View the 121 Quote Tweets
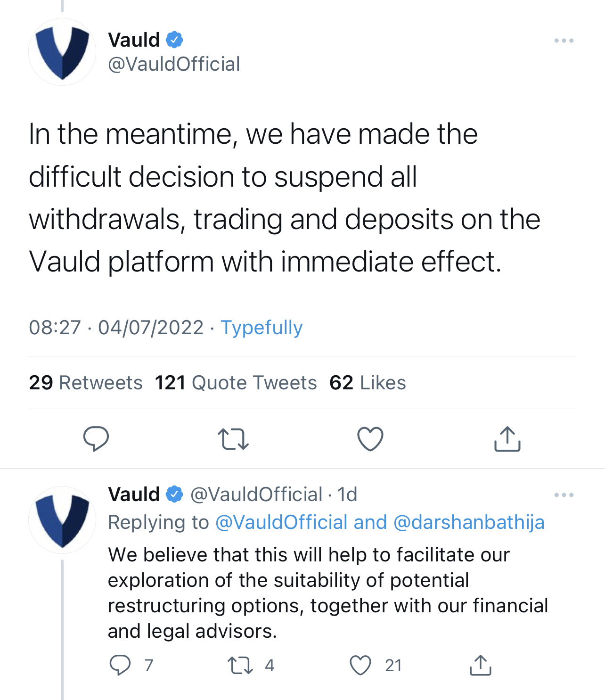 tap(236, 383)
